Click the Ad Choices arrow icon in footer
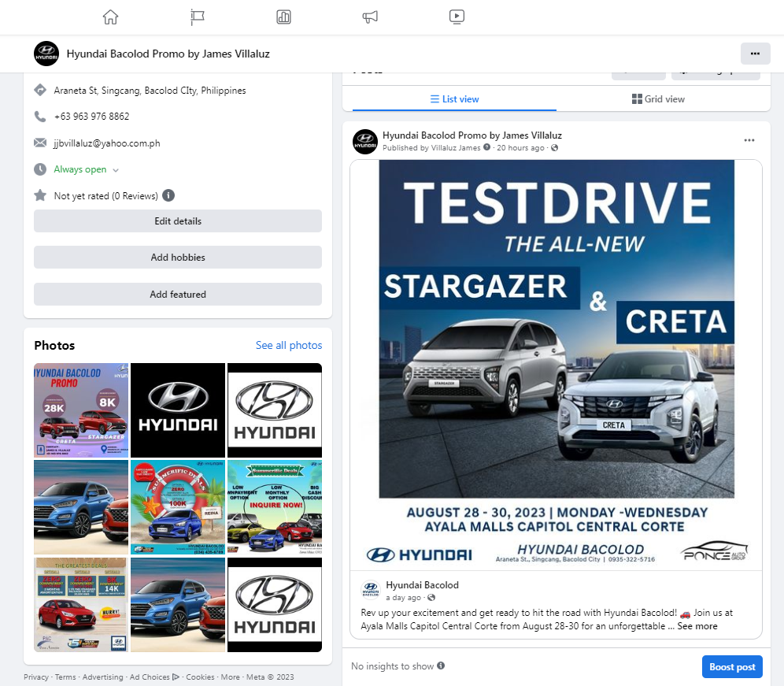784x686 pixels. [176, 677]
